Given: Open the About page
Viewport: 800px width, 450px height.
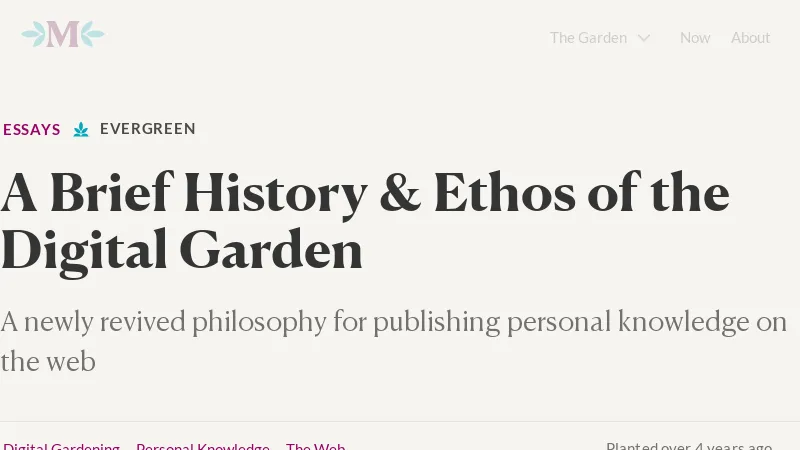Looking at the screenshot, I should [x=750, y=38].
